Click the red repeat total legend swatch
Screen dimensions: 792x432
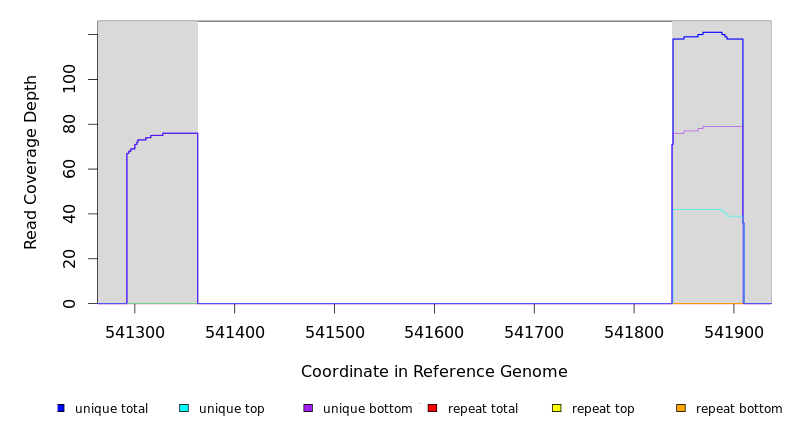432,408
